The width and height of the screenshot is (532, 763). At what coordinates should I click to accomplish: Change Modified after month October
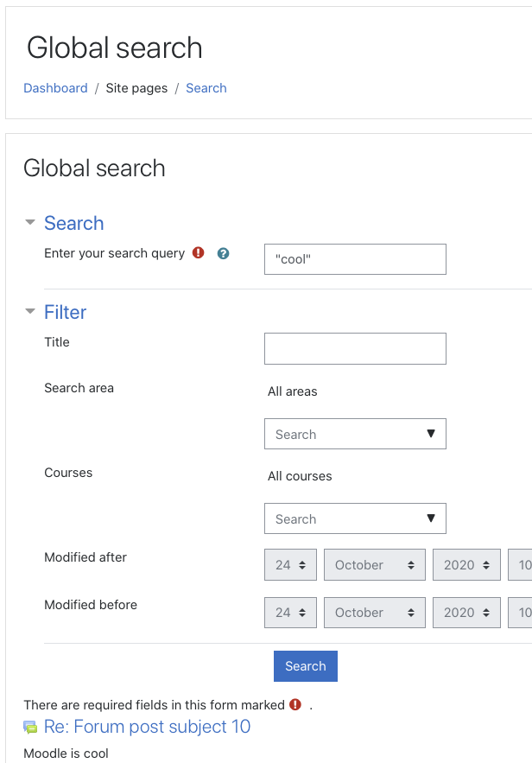pos(375,565)
